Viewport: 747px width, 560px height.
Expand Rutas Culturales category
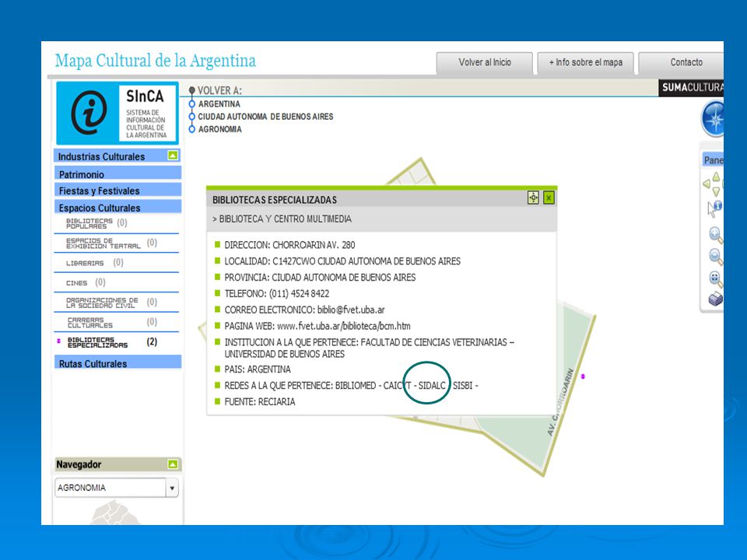pyautogui.click(x=117, y=363)
